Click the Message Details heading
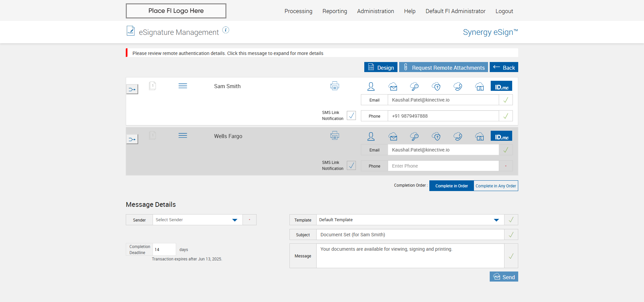644x302 pixels. pyautogui.click(x=151, y=204)
